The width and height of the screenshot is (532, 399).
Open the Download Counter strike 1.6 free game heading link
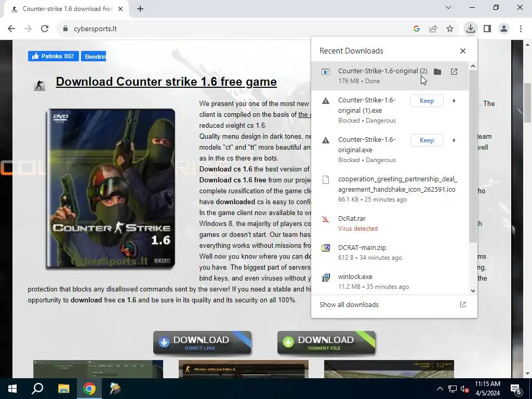click(166, 82)
